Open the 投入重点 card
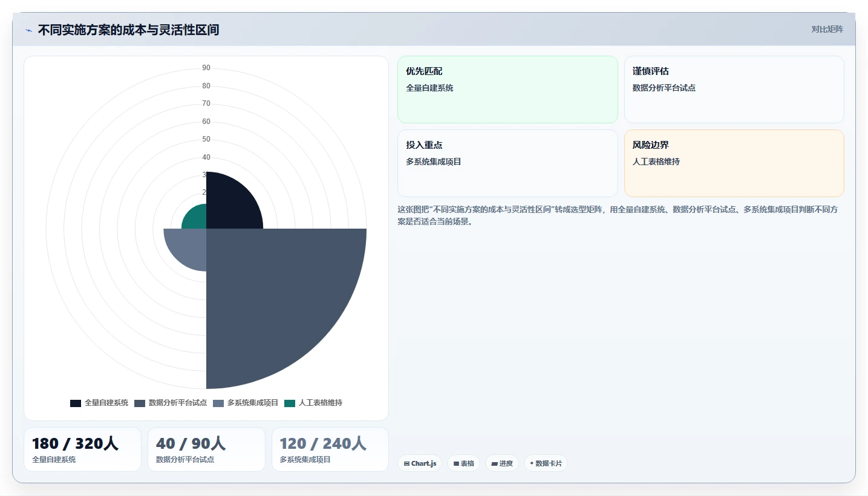Viewport: 868px width, 496px height. click(x=507, y=163)
